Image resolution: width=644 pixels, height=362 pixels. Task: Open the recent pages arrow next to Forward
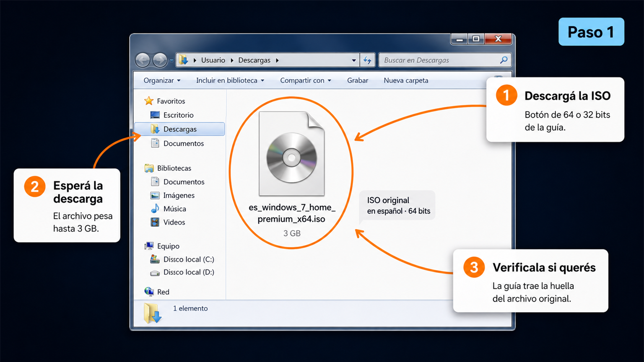171,61
